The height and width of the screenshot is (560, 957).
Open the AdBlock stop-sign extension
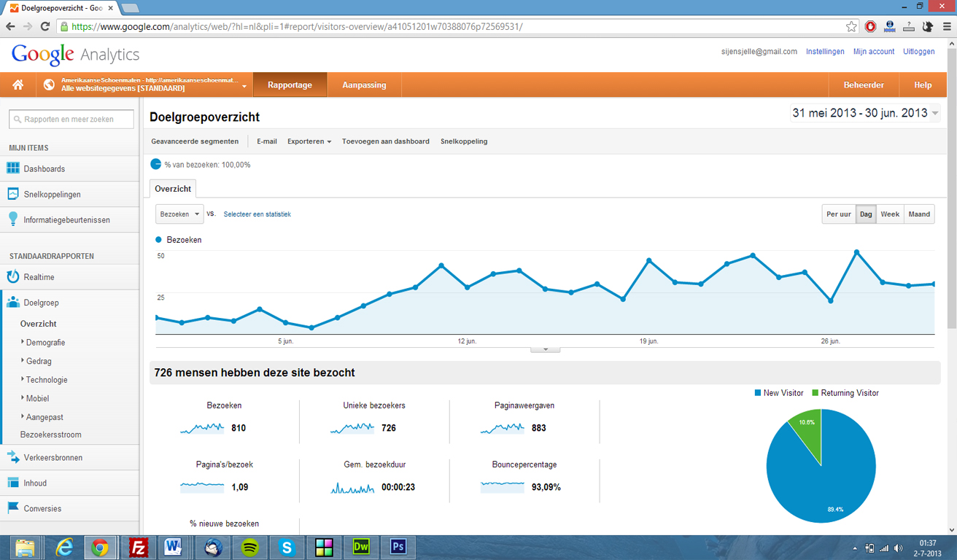click(870, 26)
